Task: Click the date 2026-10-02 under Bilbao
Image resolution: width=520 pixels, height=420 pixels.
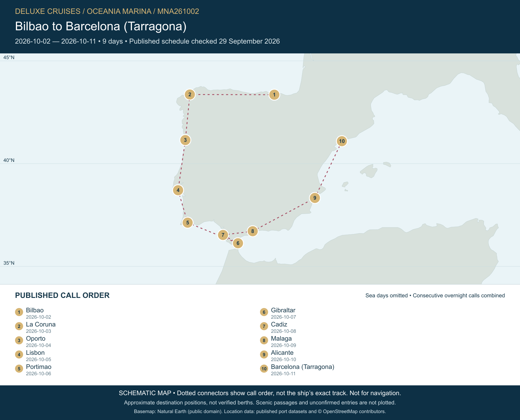Action: [38, 317]
